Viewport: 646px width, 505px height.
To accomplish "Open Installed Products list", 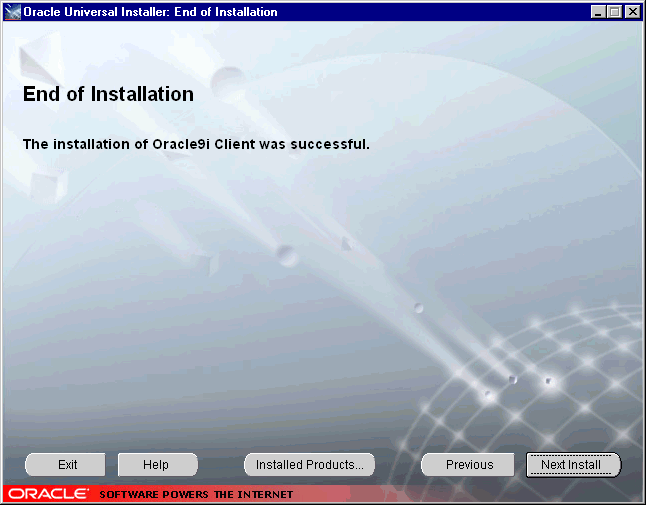I will click(x=309, y=465).
